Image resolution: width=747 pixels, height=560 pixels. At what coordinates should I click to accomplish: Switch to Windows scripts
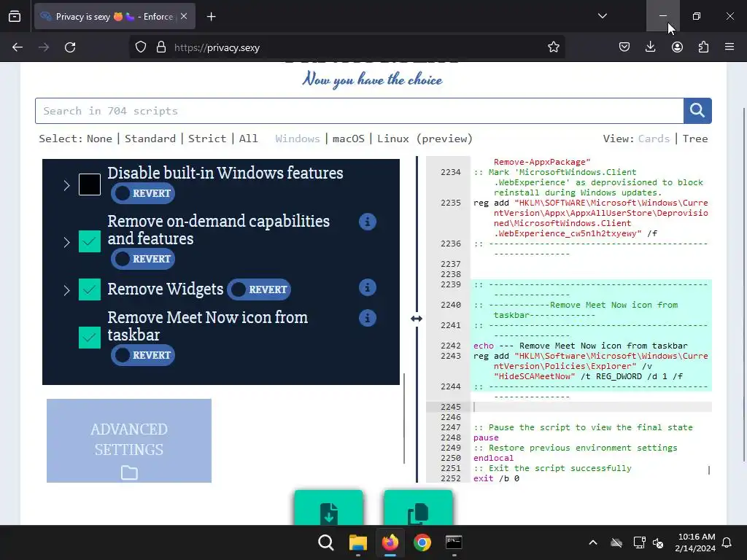(298, 139)
